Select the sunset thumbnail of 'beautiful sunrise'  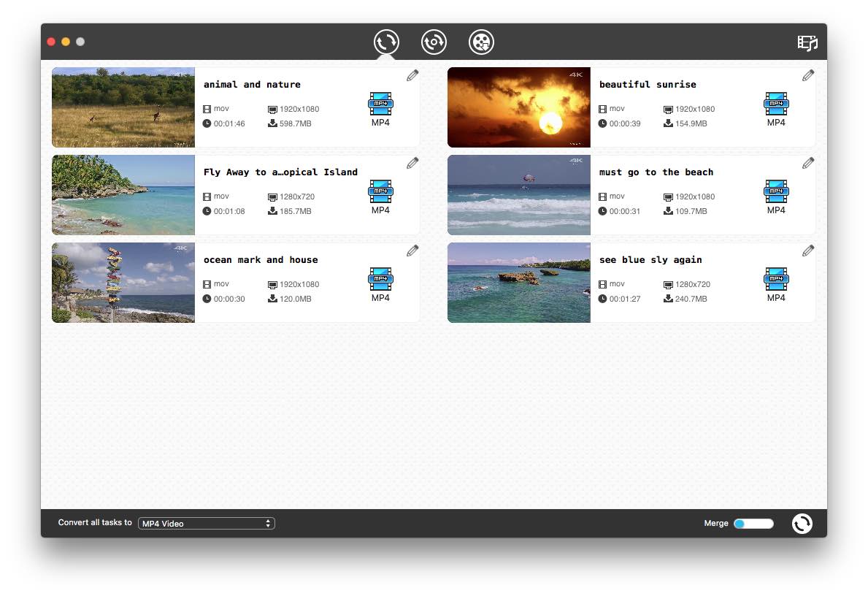click(x=518, y=107)
